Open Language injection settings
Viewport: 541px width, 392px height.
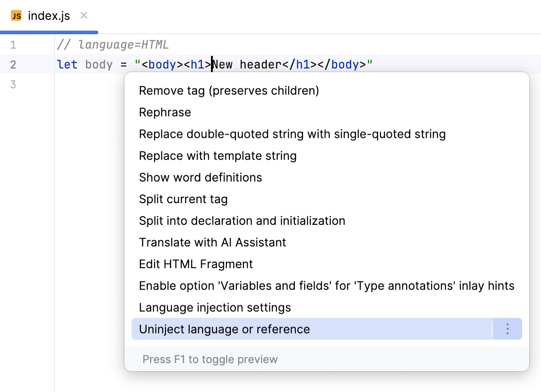tap(215, 307)
